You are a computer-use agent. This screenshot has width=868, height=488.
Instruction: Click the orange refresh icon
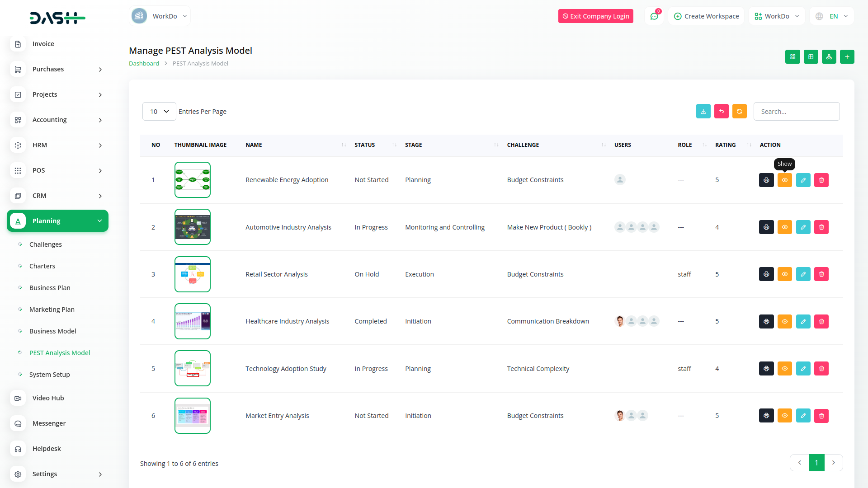point(739,112)
